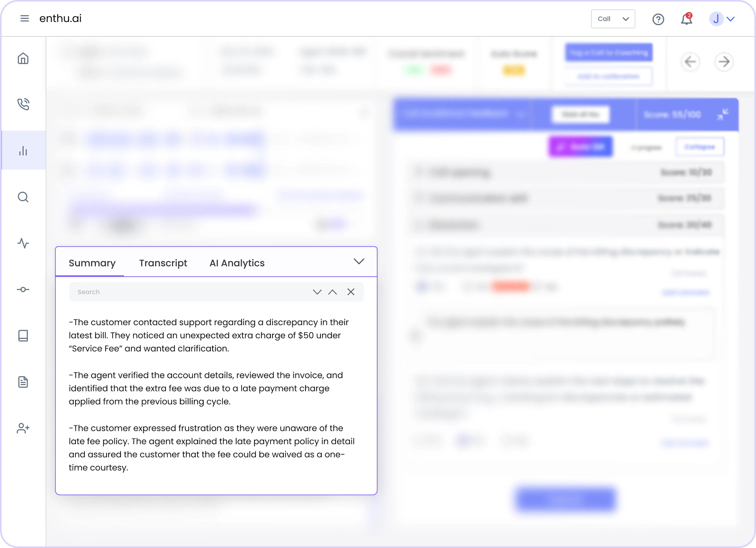Open the user account J menu

(722, 19)
